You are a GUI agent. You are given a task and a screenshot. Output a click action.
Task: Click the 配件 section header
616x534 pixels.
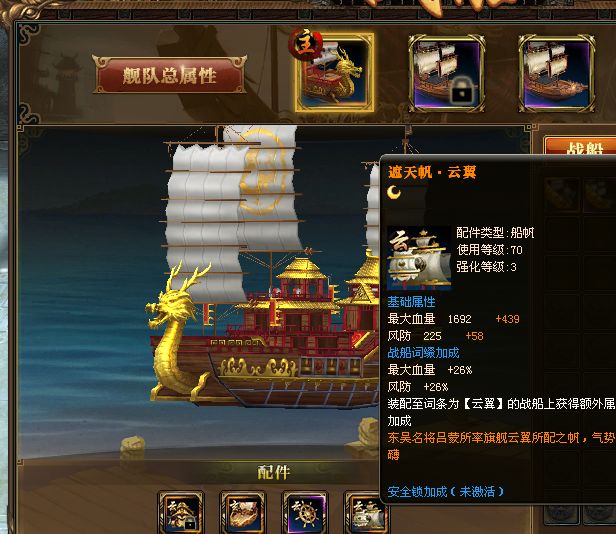pos(274,472)
